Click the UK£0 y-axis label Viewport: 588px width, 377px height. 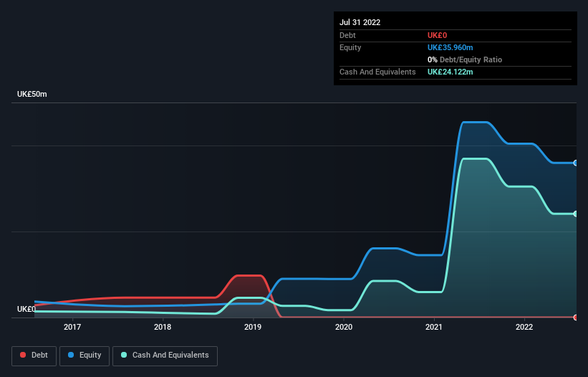pos(26,309)
